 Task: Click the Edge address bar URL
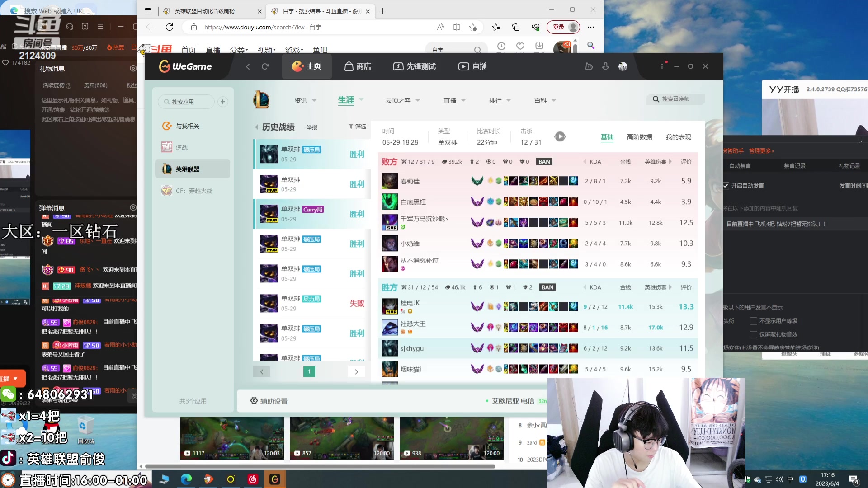263,27
